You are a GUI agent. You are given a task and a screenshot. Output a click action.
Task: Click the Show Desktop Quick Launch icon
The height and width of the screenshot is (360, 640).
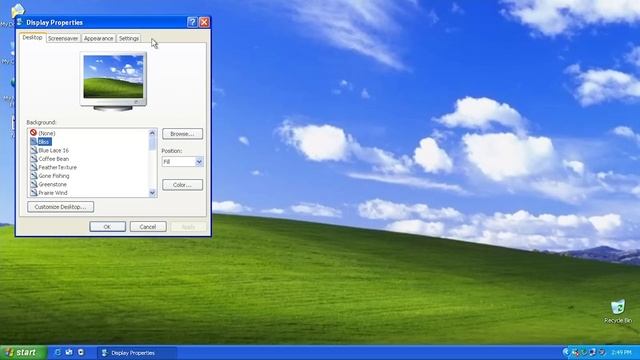pyautogui.click(x=69, y=352)
